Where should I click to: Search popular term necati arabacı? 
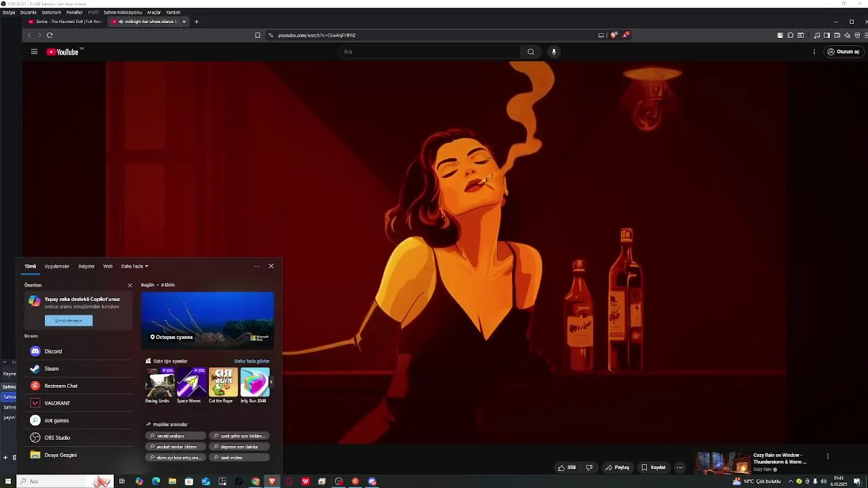[x=175, y=436]
